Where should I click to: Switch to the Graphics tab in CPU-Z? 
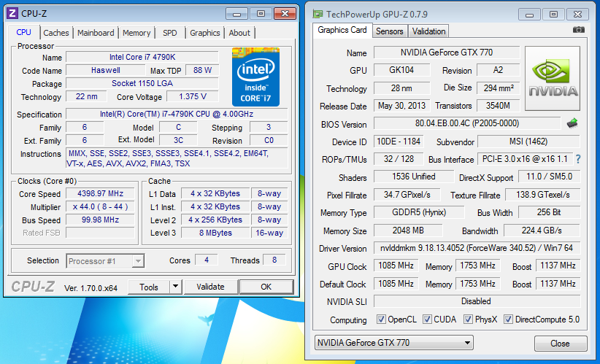click(x=204, y=33)
